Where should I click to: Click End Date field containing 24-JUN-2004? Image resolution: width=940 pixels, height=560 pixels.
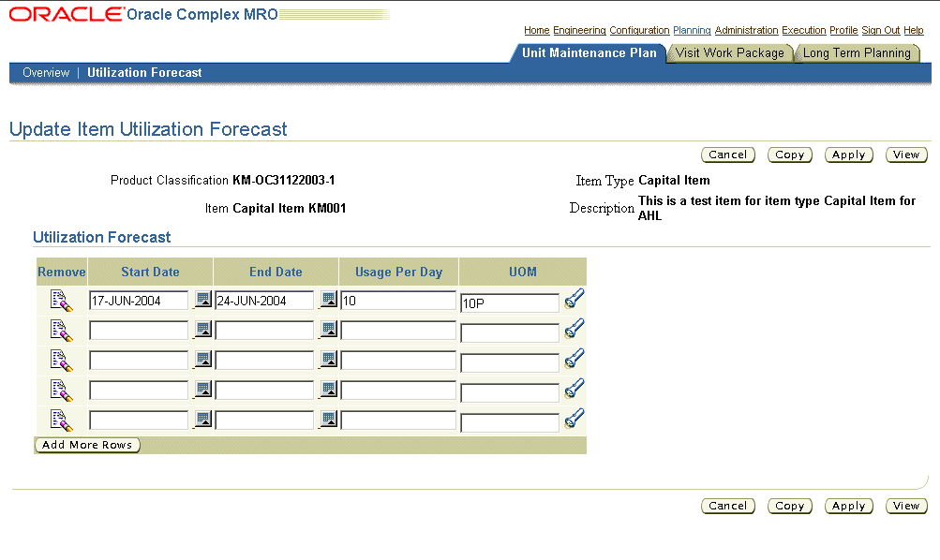click(x=264, y=301)
